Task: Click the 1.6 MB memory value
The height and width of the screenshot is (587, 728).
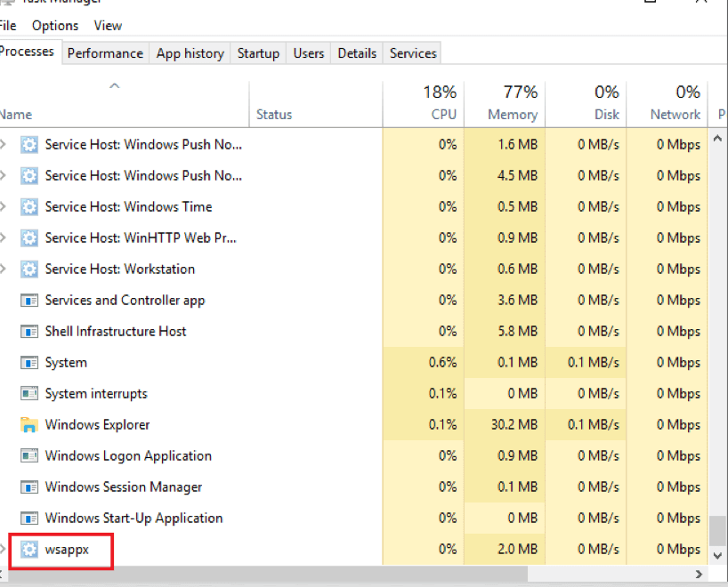Action: pos(518,145)
